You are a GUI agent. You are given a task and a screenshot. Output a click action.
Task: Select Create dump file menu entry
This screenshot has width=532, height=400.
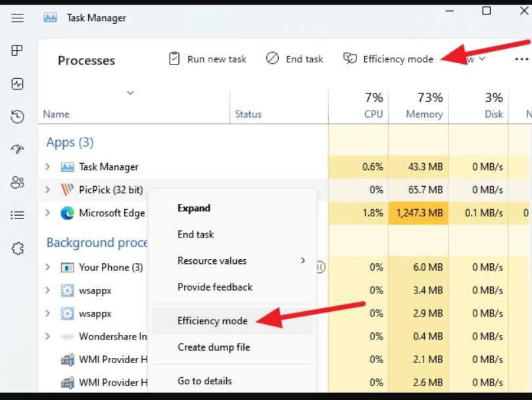coord(232,347)
